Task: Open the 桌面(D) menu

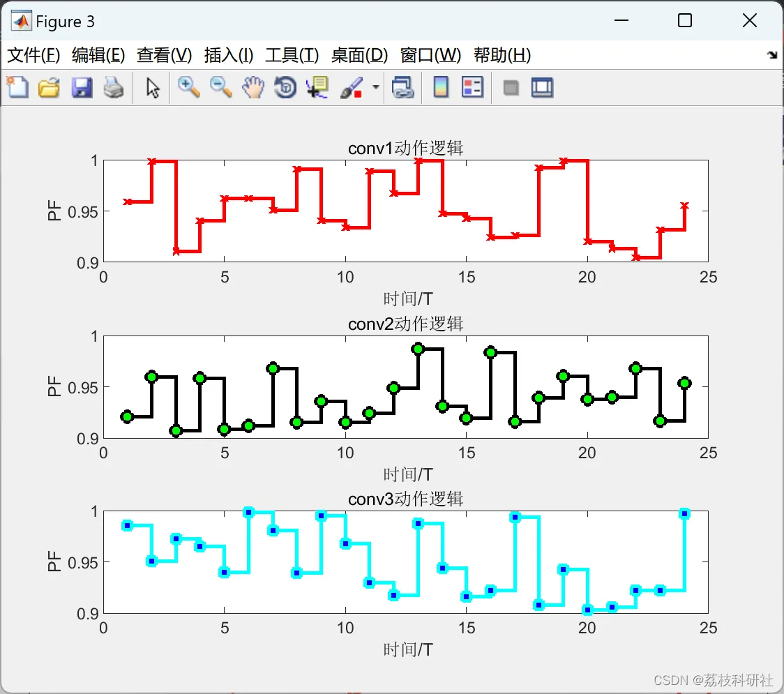Action: point(359,55)
